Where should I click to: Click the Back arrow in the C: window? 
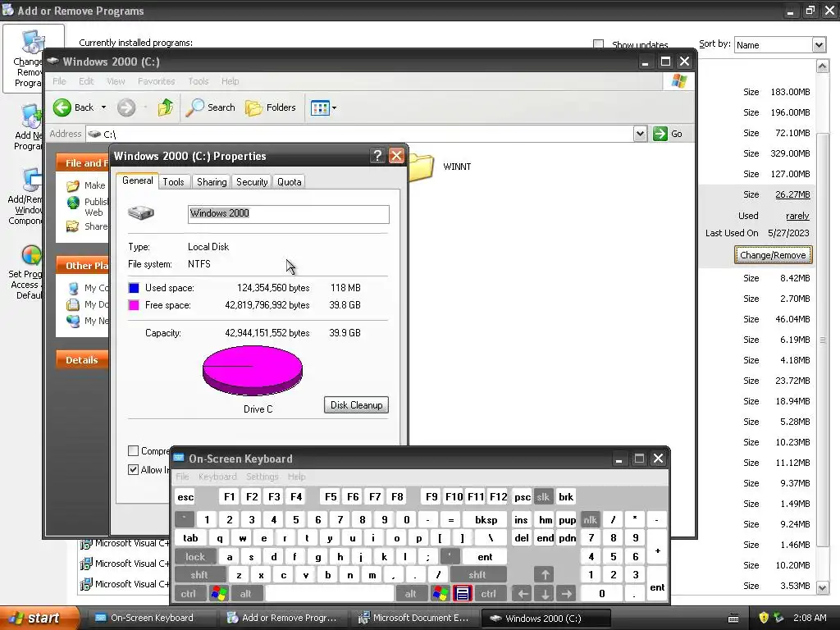click(x=62, y=107)
